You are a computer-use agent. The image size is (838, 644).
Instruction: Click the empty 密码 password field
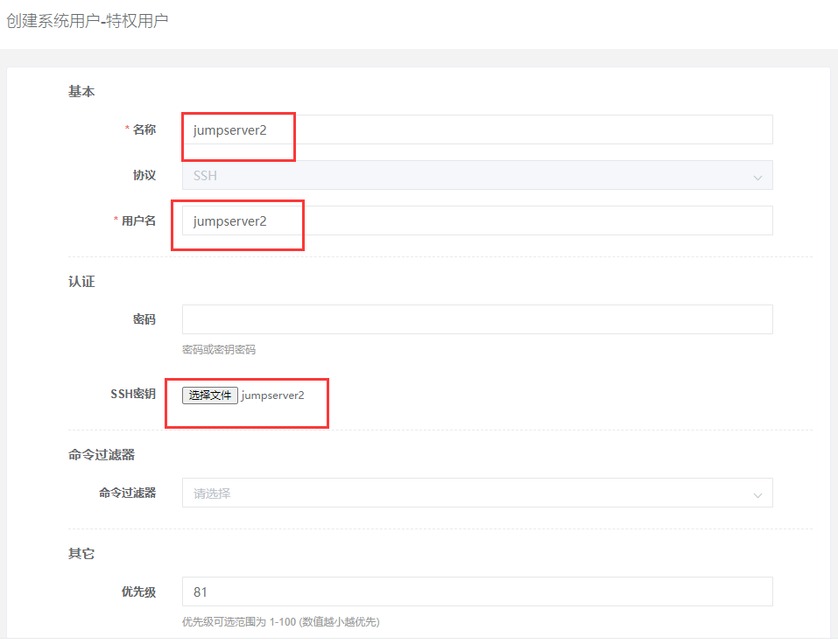coord(477,318)
